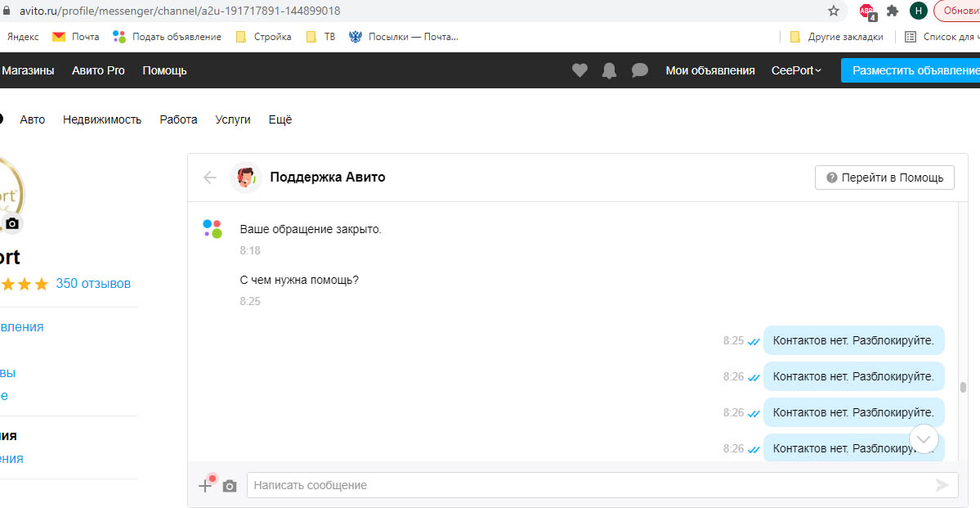The width and height of the screenshot is (980, 508).
Task: Open favorites heart icon
Action: coord(580,70)
